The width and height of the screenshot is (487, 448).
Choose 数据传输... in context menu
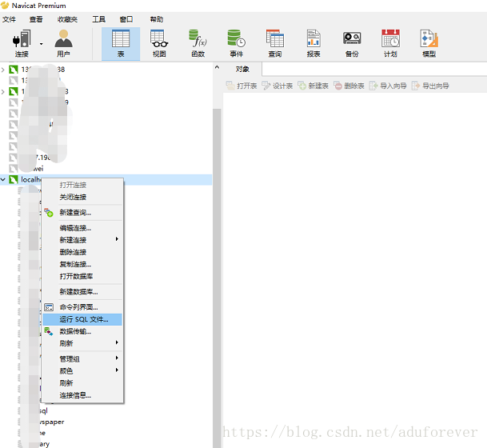[x=82, y=331]
